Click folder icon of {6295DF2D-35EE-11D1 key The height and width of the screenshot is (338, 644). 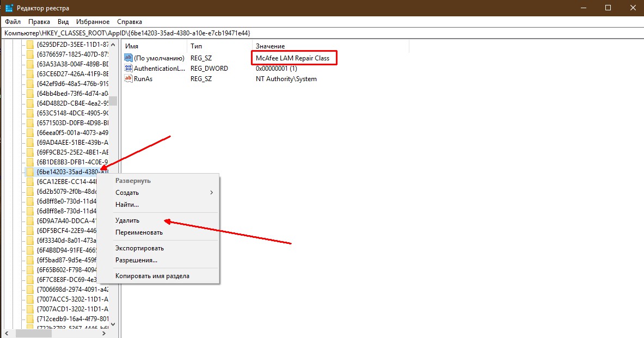pos(30,44)
